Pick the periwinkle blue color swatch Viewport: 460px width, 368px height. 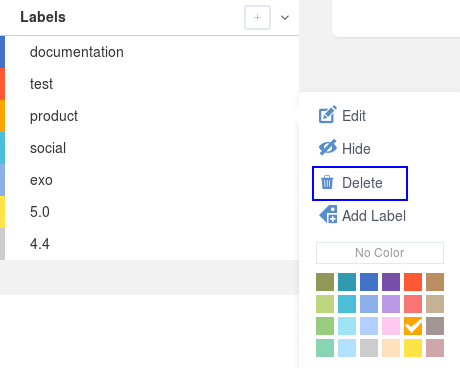coord(369,304)
